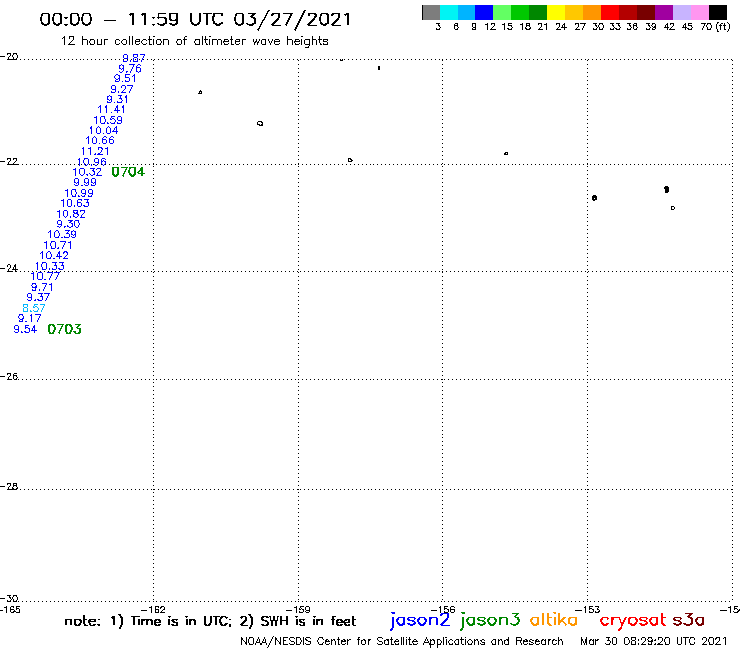Click the wave height value 9.87
Viewport: 740px width, 650px height.
point(134,58)
